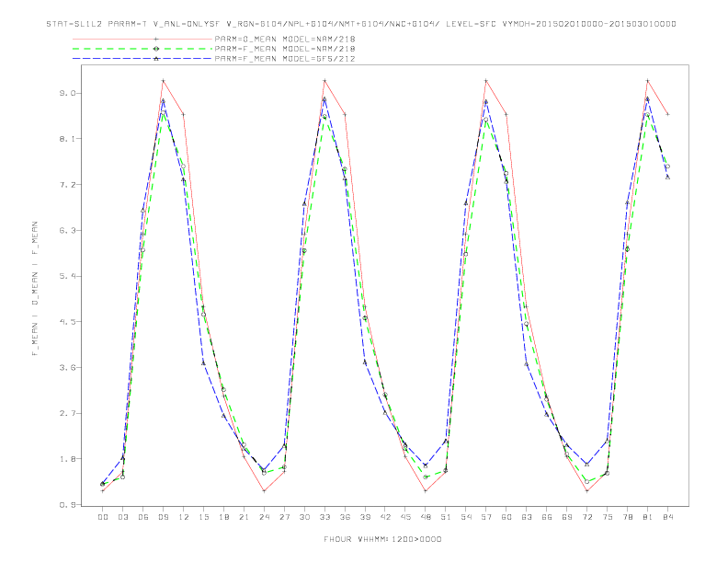Click x-axis tick label 30
Image resolution: width=728 pixels, height=563 pixels.
[304, 517]
